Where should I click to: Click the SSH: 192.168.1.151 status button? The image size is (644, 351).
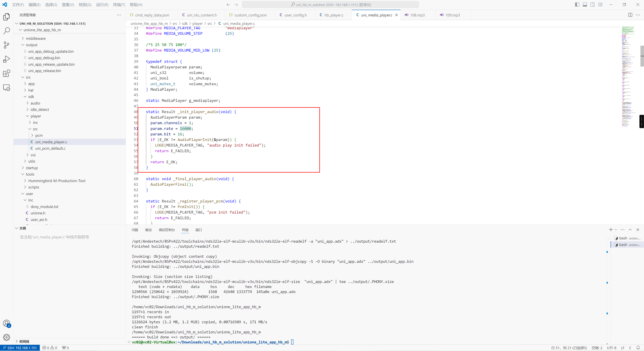tap(20, 348)
